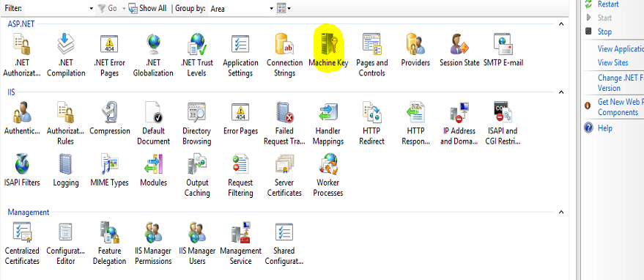
Task: Open Feature Delegation
Action: pos(109,244)
